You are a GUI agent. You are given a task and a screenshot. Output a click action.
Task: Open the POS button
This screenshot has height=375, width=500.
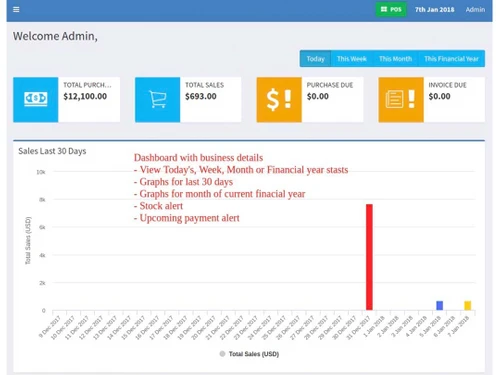pyautogui.click(x=391, y=9)
